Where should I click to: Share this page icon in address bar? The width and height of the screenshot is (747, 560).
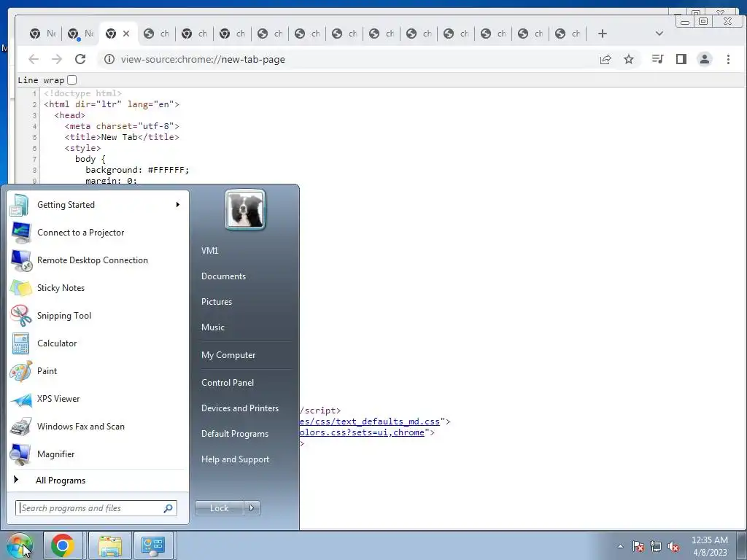(x=605, y=59)
